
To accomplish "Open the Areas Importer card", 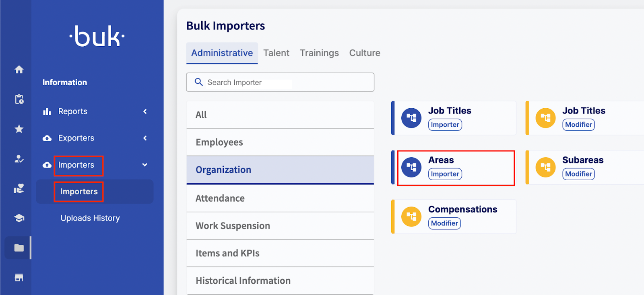I will pos(455,167).
